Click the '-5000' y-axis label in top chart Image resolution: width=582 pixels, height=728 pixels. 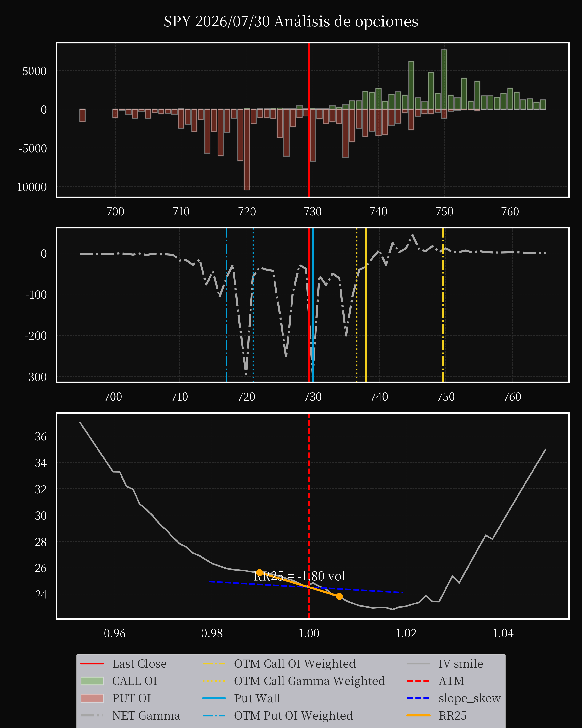(33, 149)
